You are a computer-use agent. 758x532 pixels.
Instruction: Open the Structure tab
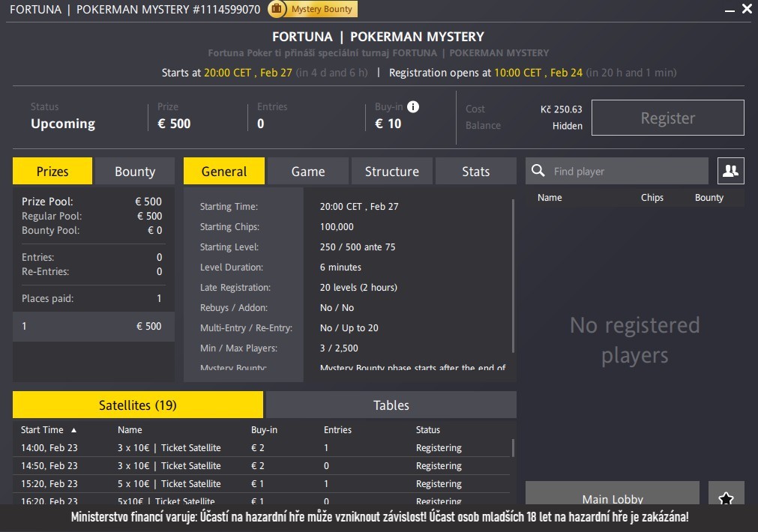point(391,171)
